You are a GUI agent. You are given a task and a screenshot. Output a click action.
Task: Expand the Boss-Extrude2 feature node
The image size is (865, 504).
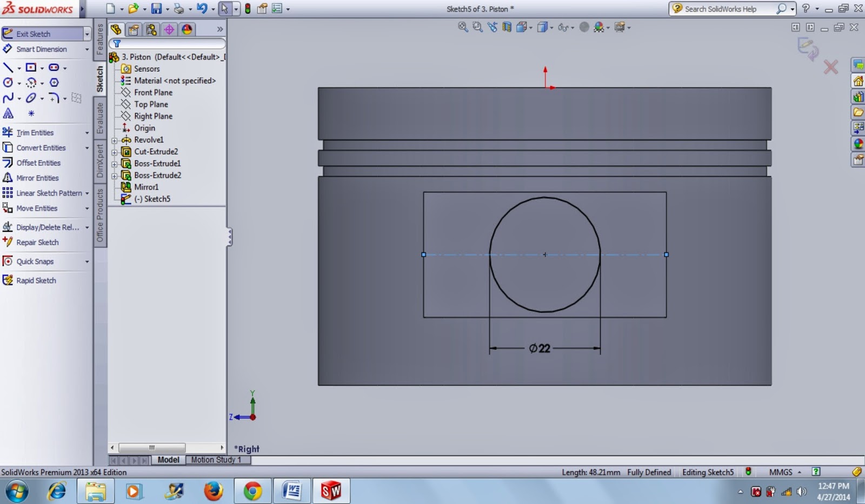(114, 176)
